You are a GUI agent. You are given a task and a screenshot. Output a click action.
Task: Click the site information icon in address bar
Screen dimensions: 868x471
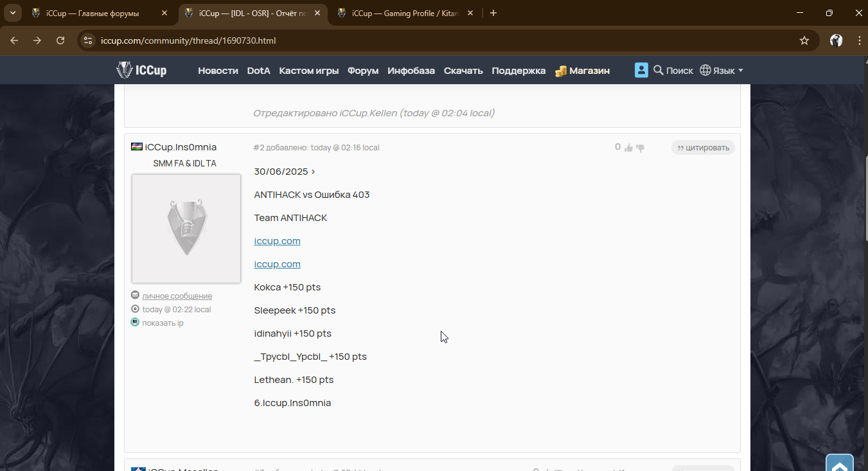pos(88,40)
